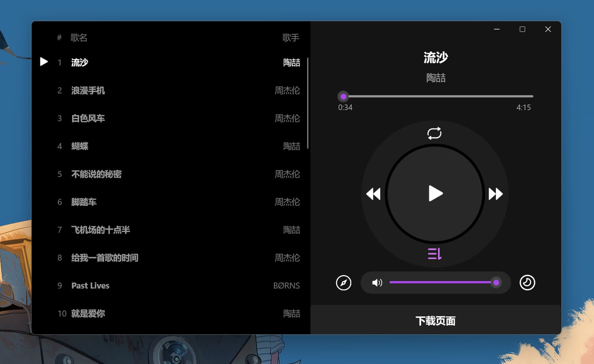Open the sleep timer clock icon
594x364 pixels.
(527, 283)
